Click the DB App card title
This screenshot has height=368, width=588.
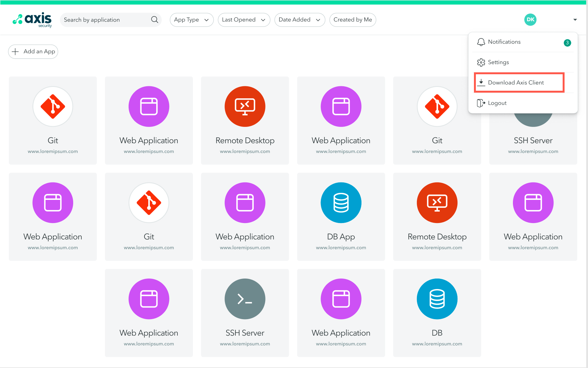coord(341,237)
